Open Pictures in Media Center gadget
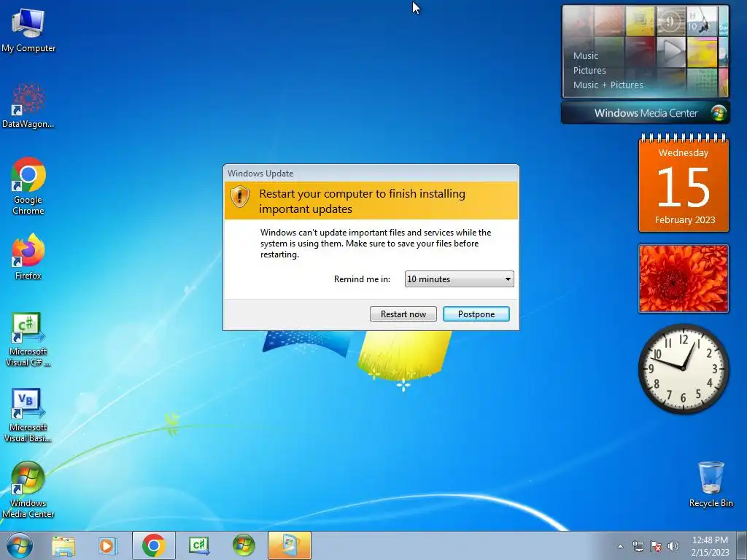The width and height of the screenshot is (747, 560). point(589,71)
